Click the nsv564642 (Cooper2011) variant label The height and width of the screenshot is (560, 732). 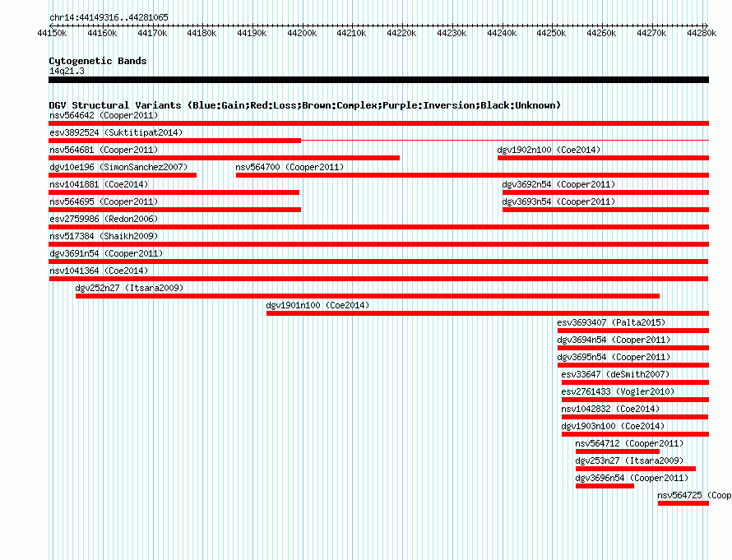104,115
